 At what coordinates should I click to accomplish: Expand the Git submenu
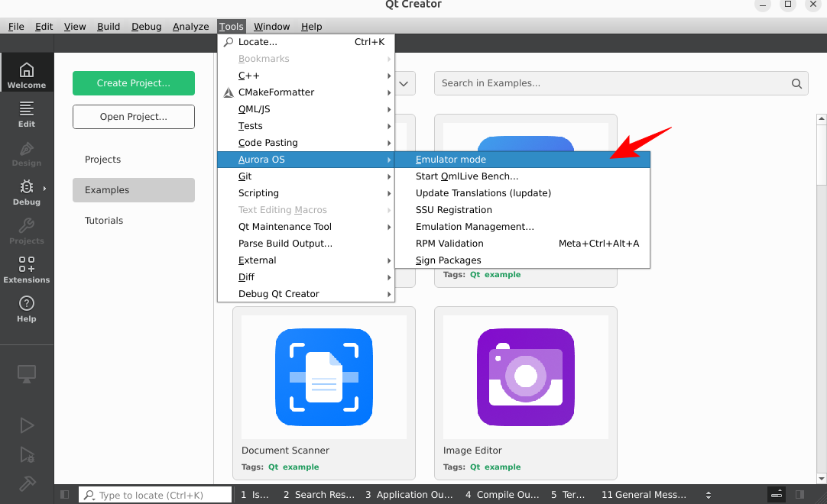pyautogui.click(x=306, y=176)
